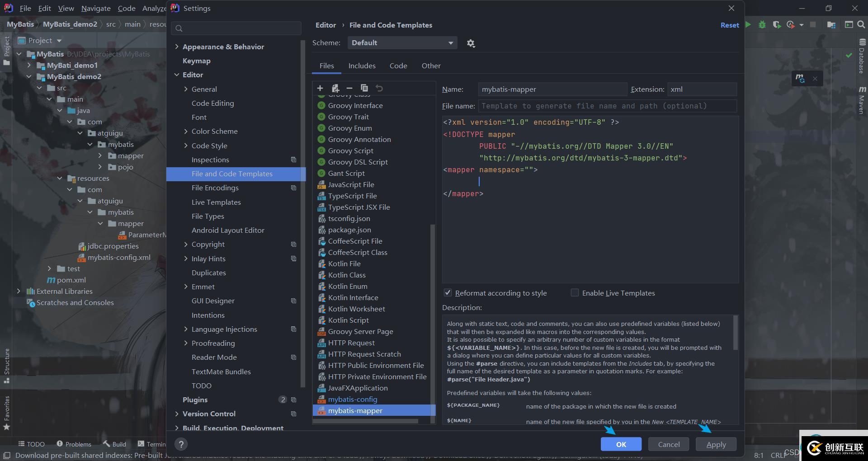Switch to the Files tab

[326, 66]
